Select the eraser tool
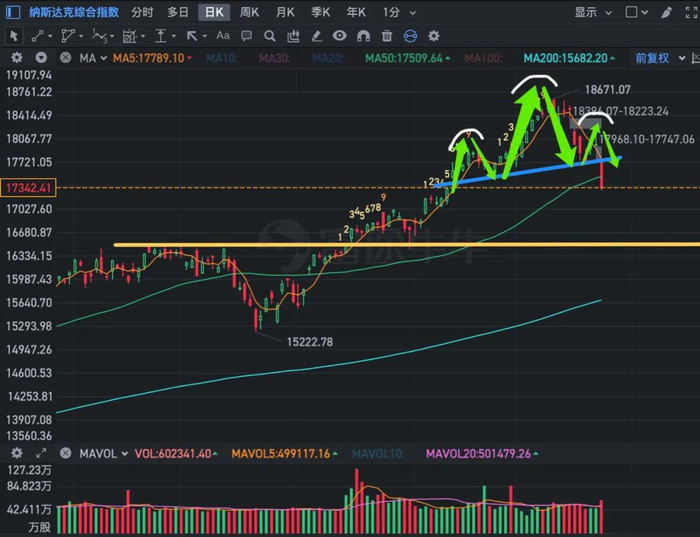Screen dimensions: 700x537 [x=317, y=36]
